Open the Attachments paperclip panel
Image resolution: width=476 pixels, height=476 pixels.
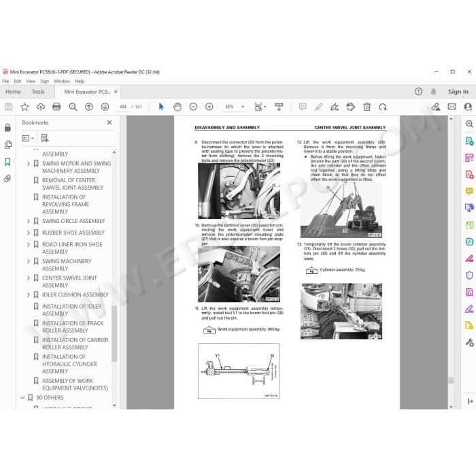click(8, 178)
